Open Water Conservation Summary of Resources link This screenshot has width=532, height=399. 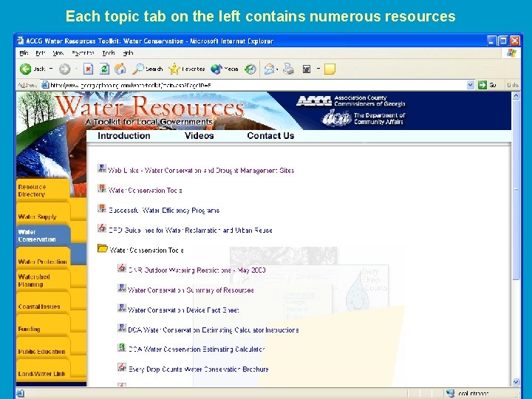tap(191, 290)
